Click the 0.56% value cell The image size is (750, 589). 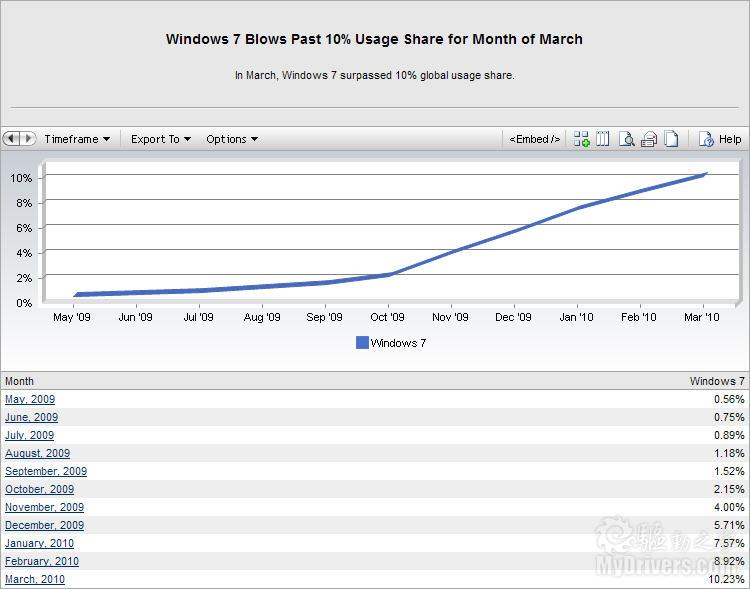pyautogui.click(x=729, y=399)
